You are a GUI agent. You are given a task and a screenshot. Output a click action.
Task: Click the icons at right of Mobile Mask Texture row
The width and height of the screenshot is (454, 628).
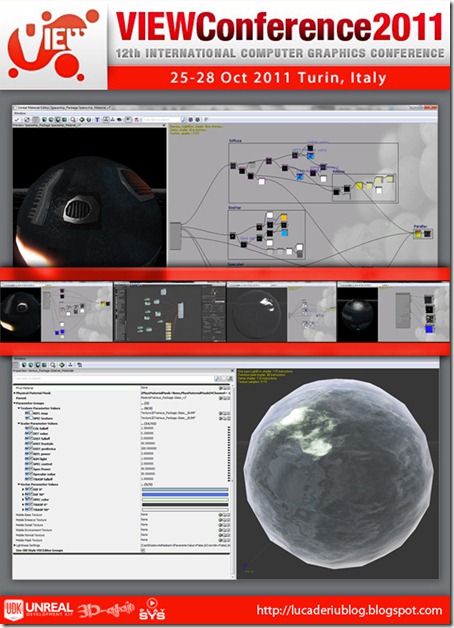coord(225,540)
